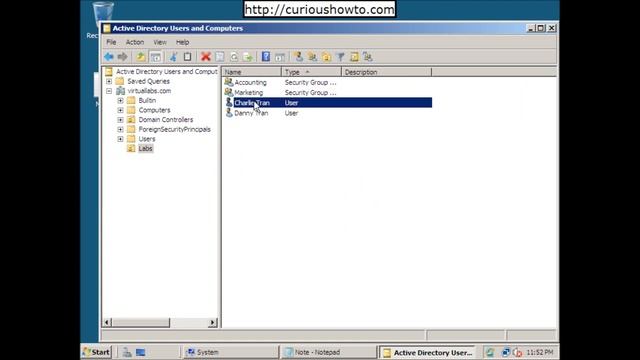640x360 pixels.
Task: Create a new organizational unit via the toolbar icon
Action: (327, 57)
